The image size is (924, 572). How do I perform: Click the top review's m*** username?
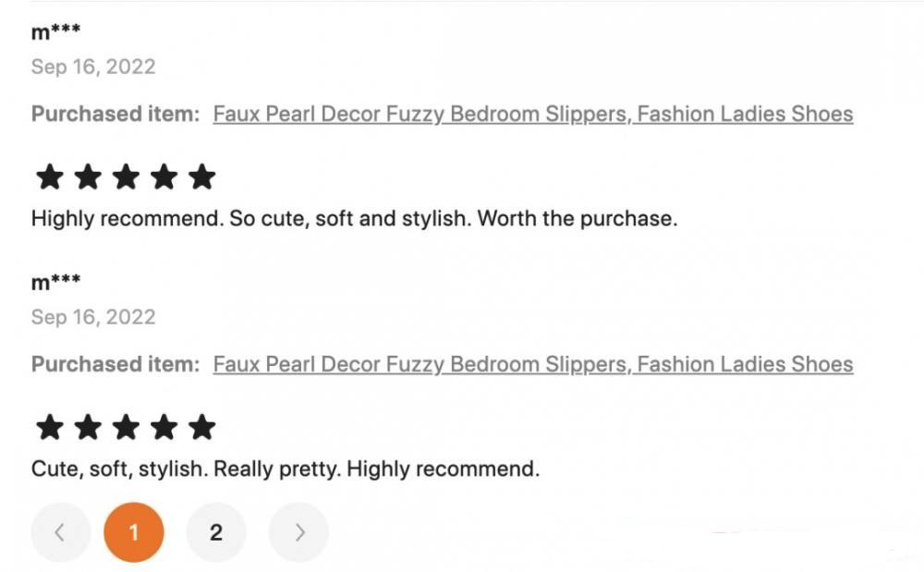[x=55, y=32]
